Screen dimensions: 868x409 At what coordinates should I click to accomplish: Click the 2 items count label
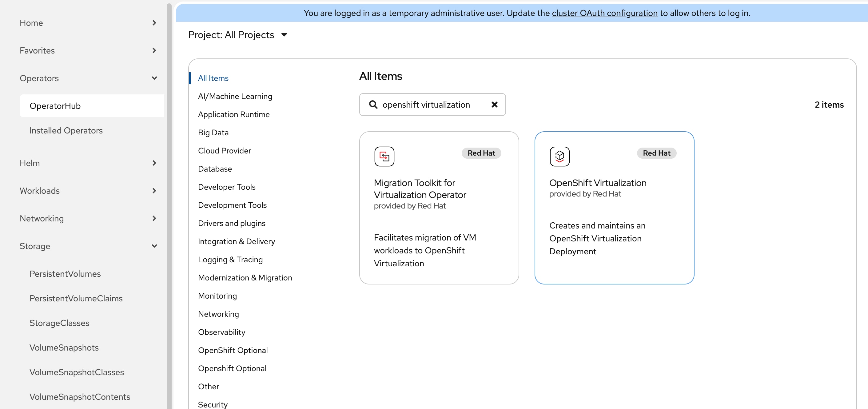[x=829, y=105]
